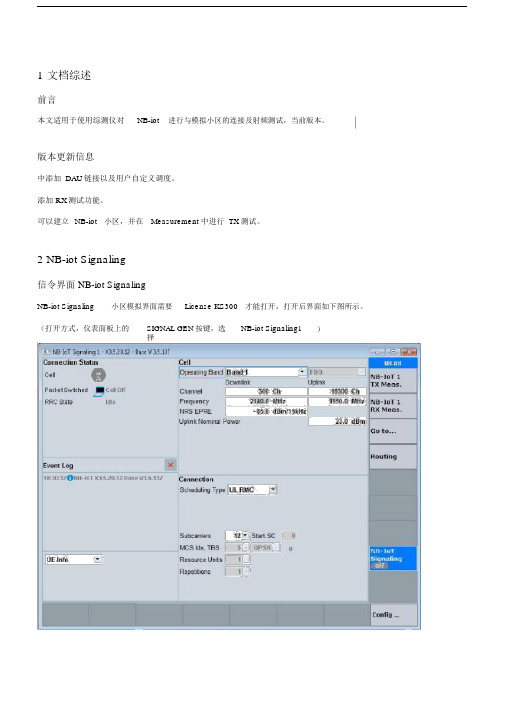Click the Resource Units stepper control
The image size is (505, 714).
[x=246, y=560]
